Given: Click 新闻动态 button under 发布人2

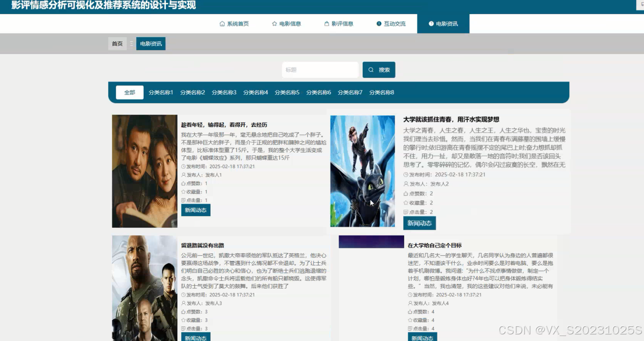Looking at the screenshot, I should (420, 223).
